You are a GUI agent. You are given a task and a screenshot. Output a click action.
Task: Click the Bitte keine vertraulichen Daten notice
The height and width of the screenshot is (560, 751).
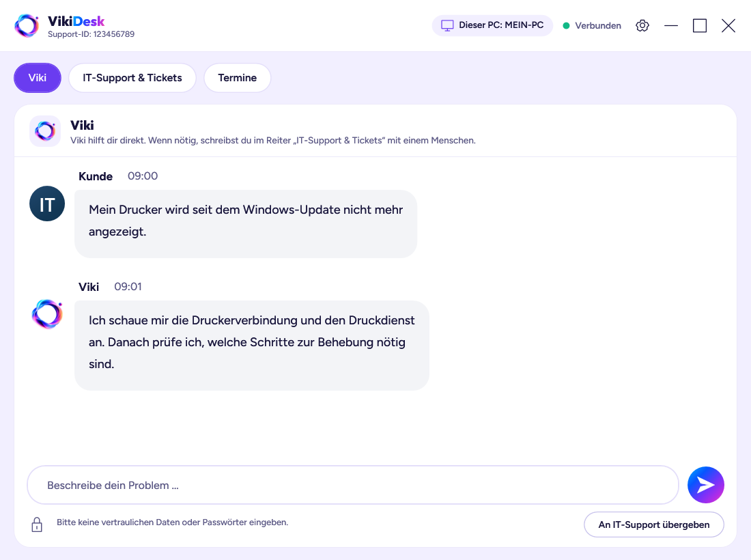(x=173, y=522)
